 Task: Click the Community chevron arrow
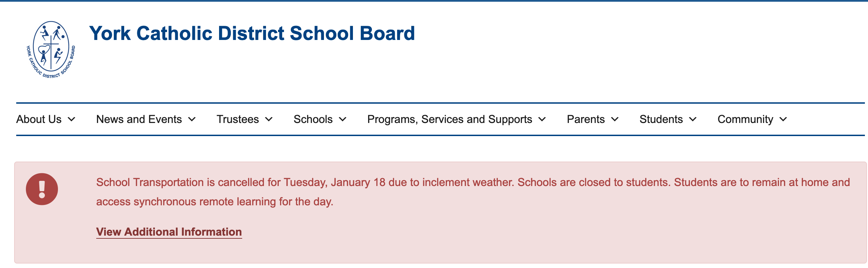pyautogui.click(x=783, y=120)
